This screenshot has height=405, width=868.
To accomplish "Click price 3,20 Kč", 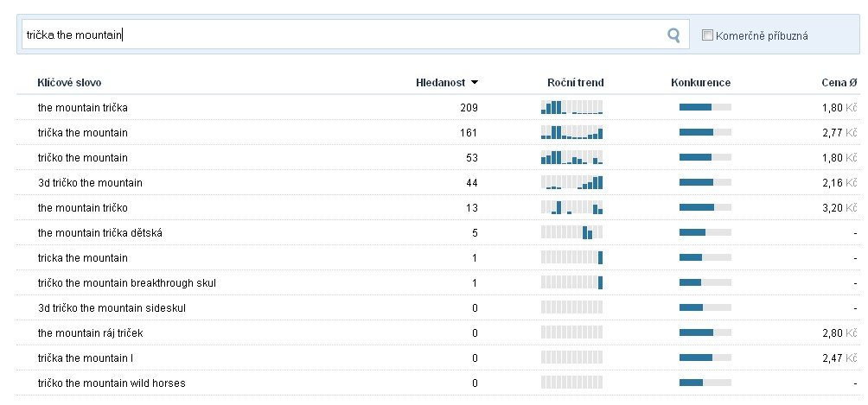I will 839,208.
